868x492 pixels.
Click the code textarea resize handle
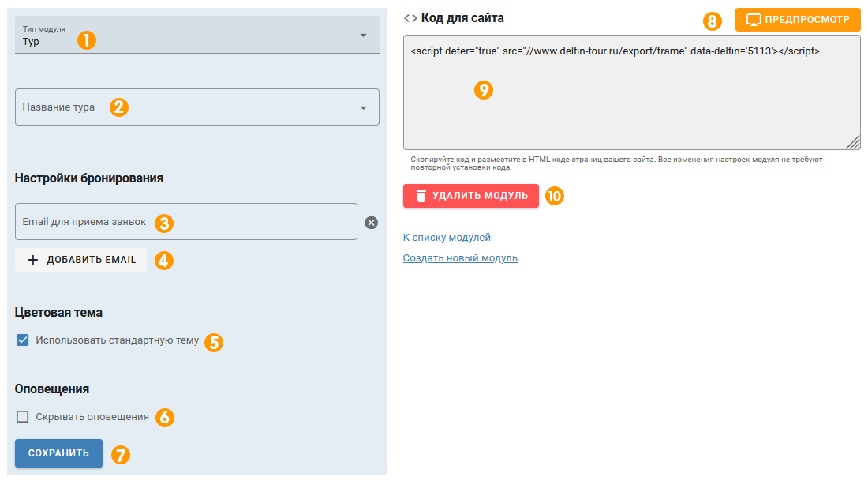(854, 143)
